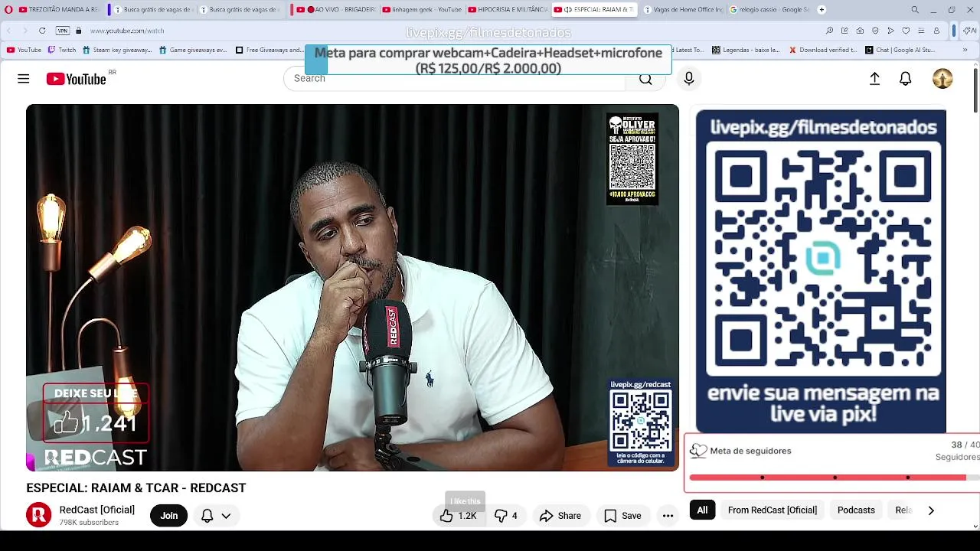980x551 pixels.
Task: Save the video to a playlist
Action: click(622, 516)
